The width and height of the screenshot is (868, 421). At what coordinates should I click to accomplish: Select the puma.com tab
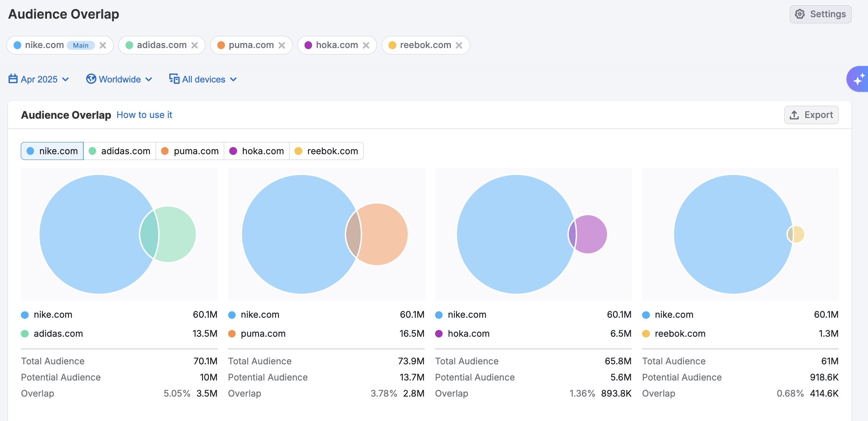[x=190, y=151]
